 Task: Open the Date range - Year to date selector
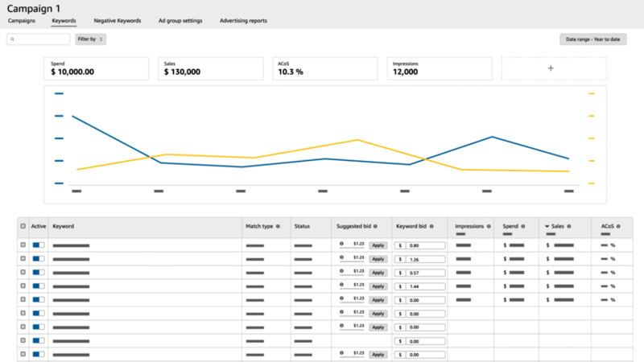(x=592, y=39)
